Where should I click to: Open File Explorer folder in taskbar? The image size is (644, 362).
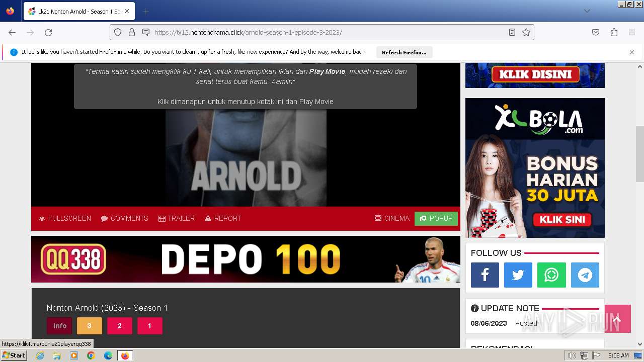click(x=57, y=355)
